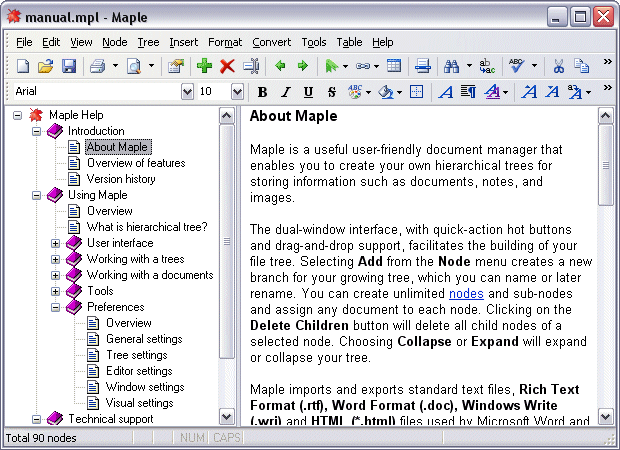Select the 'What is hierarchical tree?' node
This screenshot has height=450, width=620.
tap(147, 227)
